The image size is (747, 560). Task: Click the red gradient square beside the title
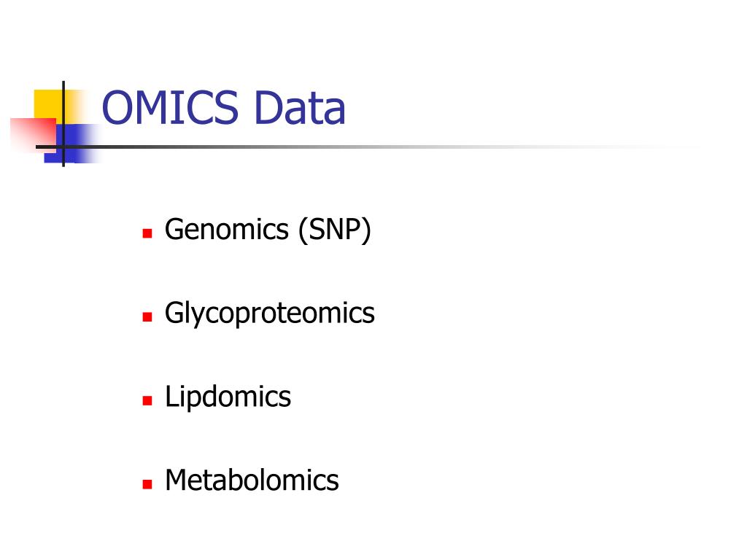click(x=34, y=135)
